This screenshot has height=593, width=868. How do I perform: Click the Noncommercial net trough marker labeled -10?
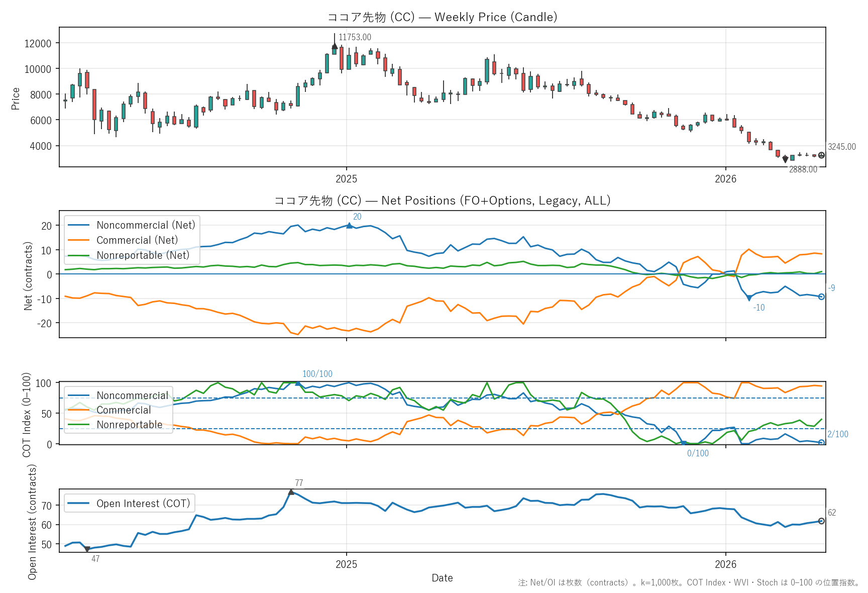[749, 298]
